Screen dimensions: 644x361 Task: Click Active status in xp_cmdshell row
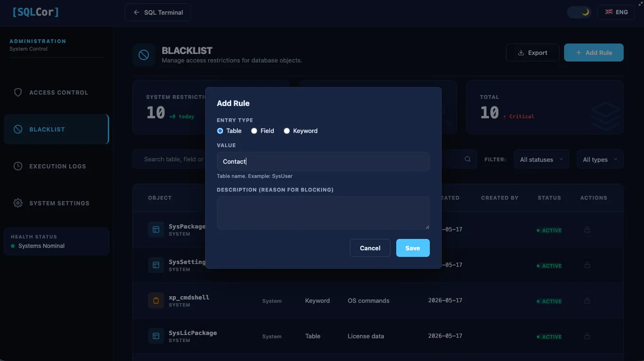(x=549, y=301)
